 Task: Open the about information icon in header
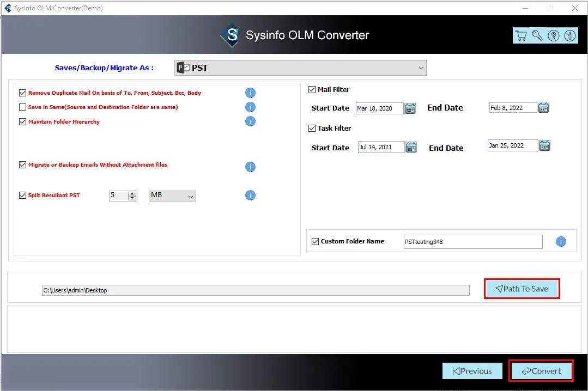(x=570, y=35)
